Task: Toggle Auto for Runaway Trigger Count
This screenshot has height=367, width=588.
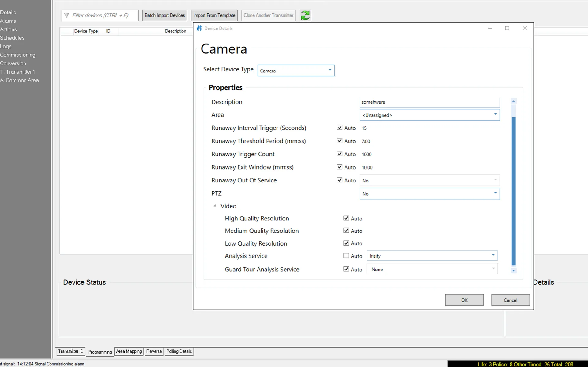Action: (339, 154)
